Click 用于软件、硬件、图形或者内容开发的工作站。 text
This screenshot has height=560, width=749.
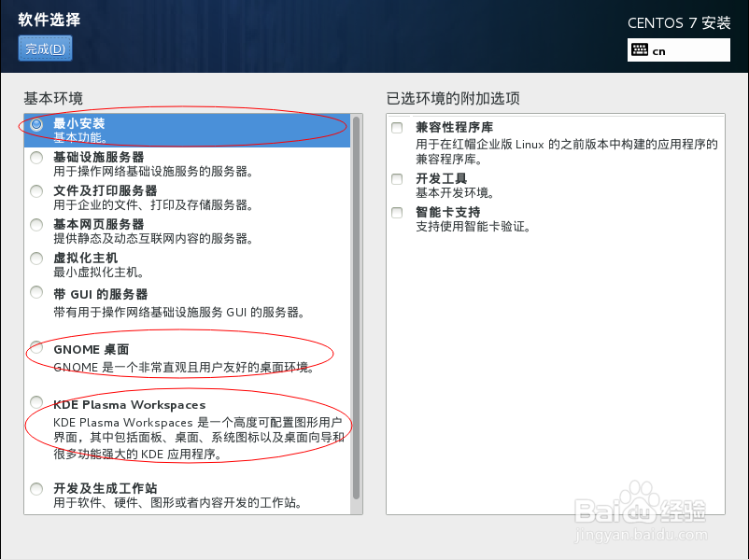click(x=177, y=503)
